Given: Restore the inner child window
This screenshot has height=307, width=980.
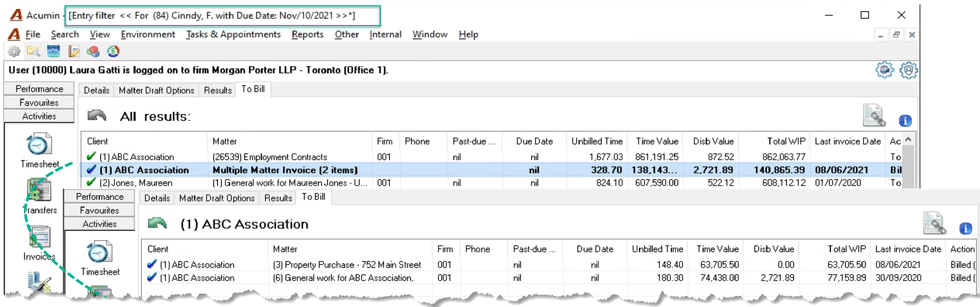Looking at the screenshot, I should click(896, 34).
